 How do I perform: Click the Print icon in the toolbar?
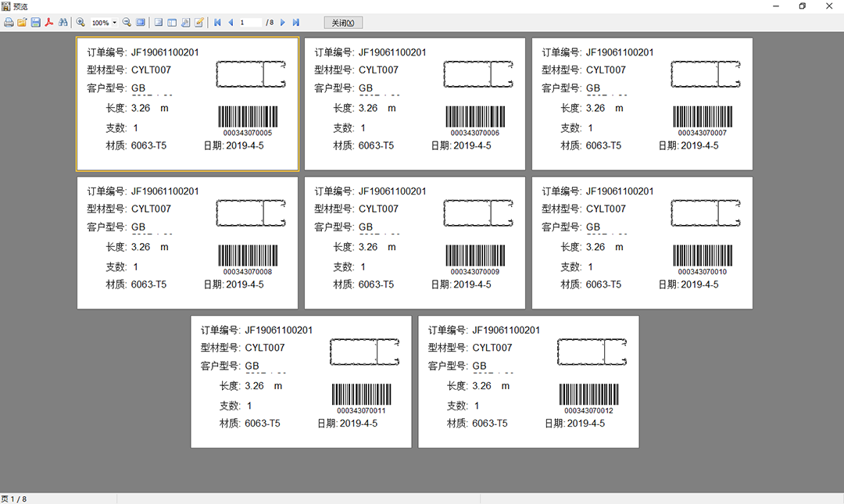[x=9, y=23]
